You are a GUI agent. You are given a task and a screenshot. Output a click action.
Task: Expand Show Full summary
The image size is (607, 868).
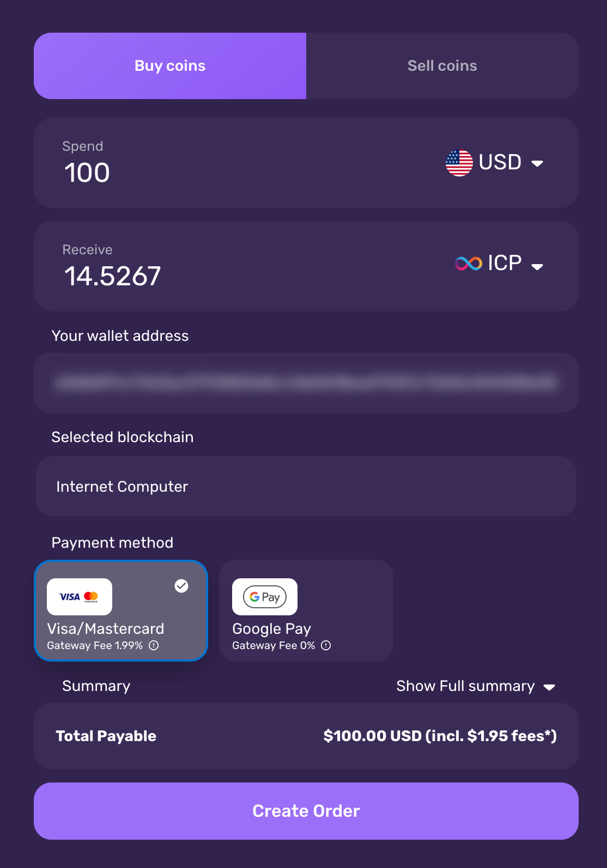[x=475, y=686]
